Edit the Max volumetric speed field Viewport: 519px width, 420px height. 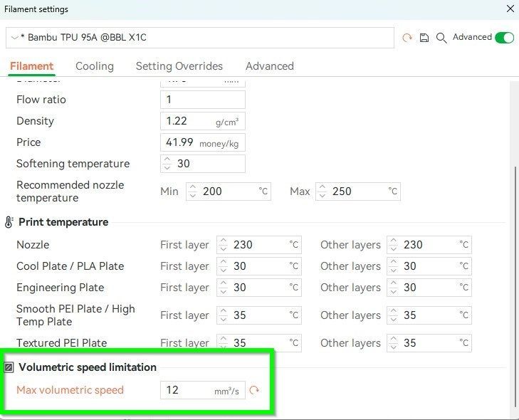[203, 390]
